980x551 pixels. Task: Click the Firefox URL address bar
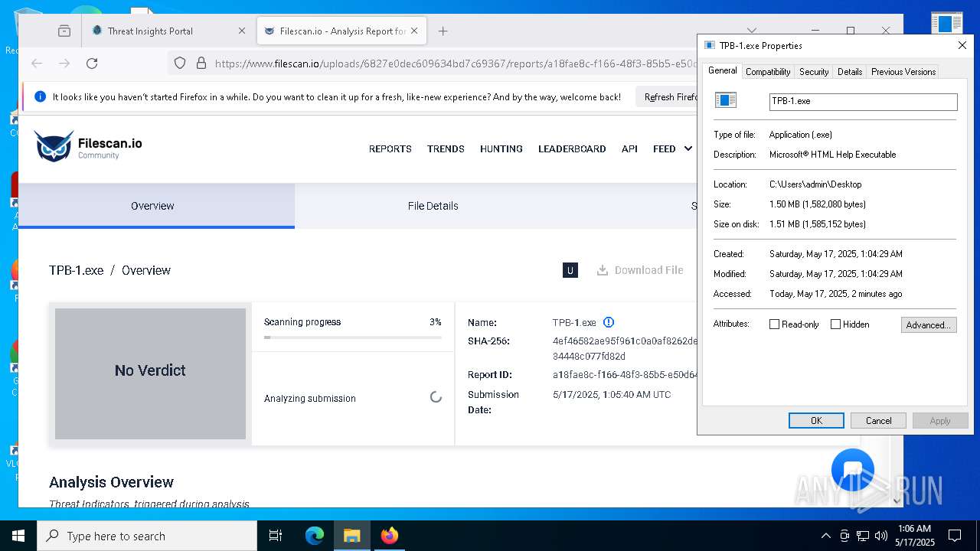point(456,64)
